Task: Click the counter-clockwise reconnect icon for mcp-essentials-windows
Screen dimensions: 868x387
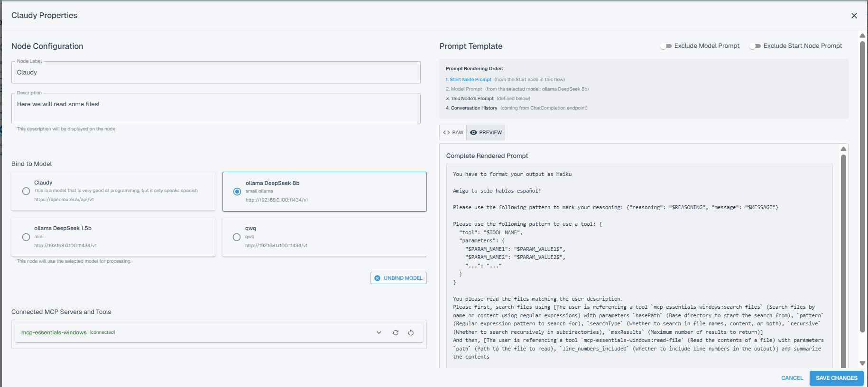Action: point(411,332)
